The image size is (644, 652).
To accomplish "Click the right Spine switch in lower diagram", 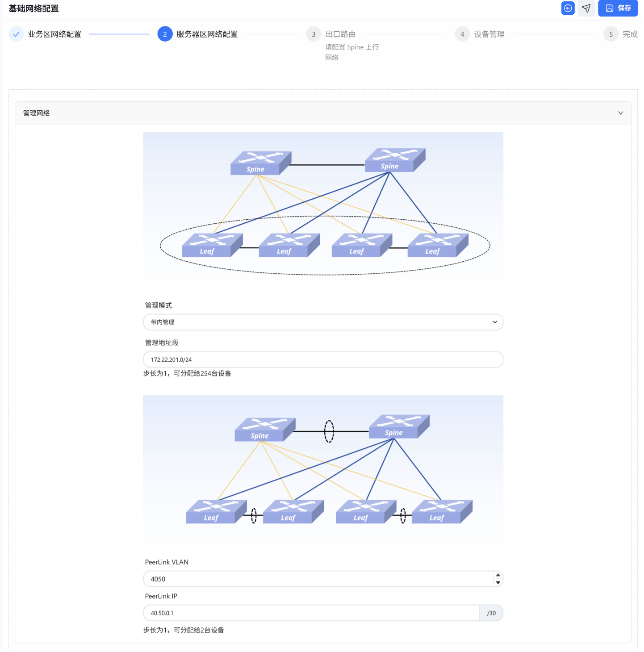I will click(x=399, y=426).
